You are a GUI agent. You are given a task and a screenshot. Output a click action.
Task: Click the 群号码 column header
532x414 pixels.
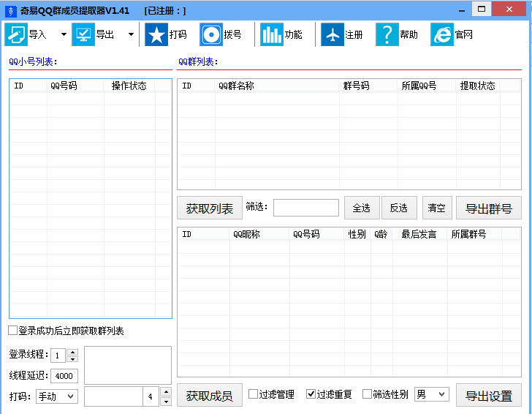pos(368,86)
